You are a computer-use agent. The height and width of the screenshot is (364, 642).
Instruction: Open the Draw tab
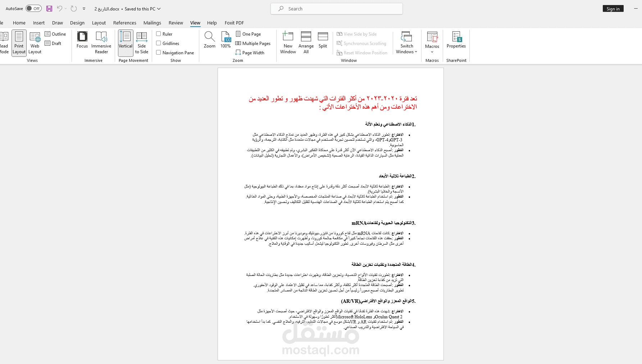58,23
